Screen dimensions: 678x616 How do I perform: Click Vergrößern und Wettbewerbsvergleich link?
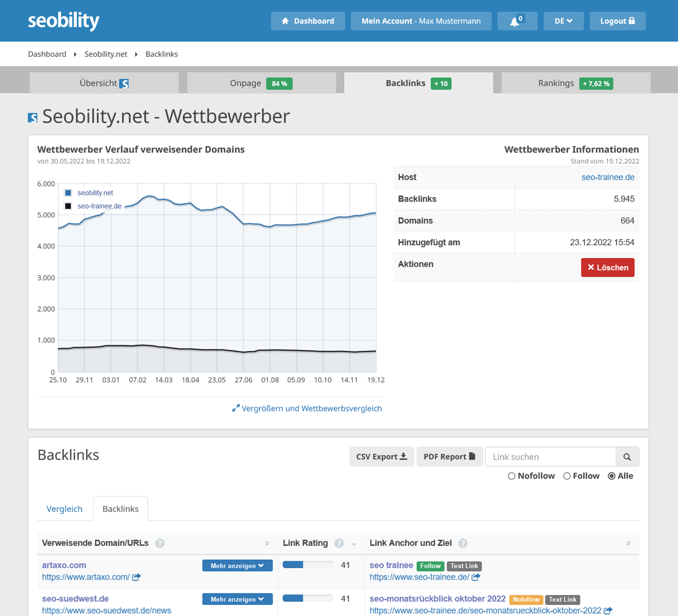point(307,408)
